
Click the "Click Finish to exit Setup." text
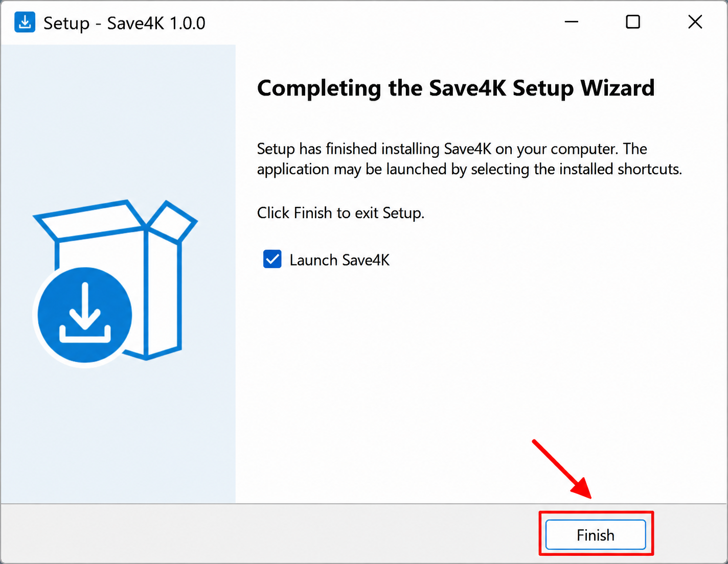tap(340, 213)
